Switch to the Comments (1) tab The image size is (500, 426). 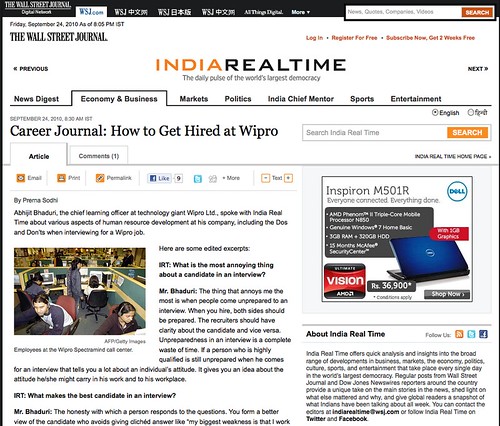click(99, 156)
